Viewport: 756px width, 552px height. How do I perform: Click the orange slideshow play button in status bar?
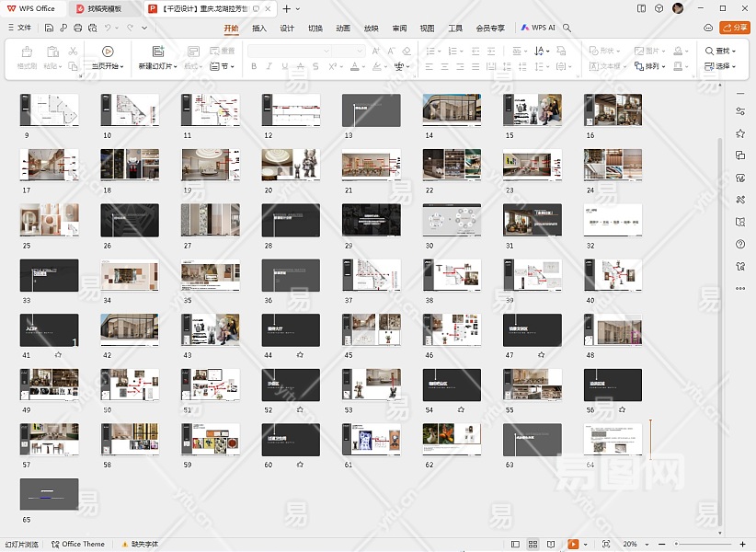[572, 544]
